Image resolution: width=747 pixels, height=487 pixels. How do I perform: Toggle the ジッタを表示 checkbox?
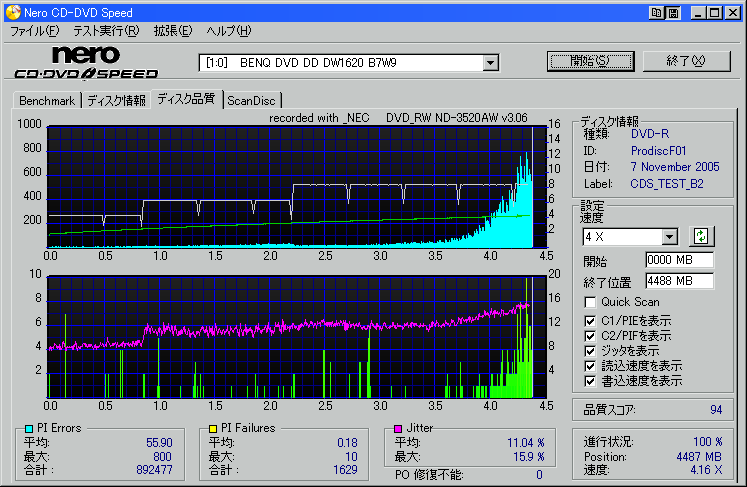coord(592,351)
